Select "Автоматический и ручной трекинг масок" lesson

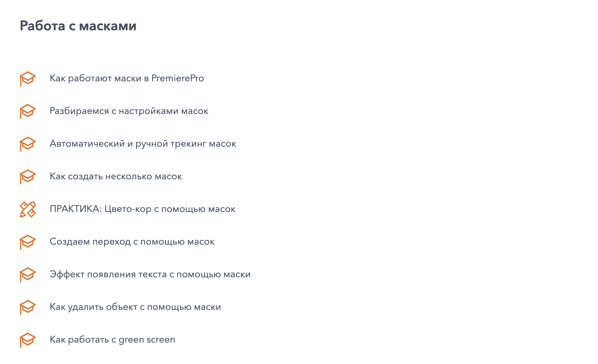click(143, 144)
